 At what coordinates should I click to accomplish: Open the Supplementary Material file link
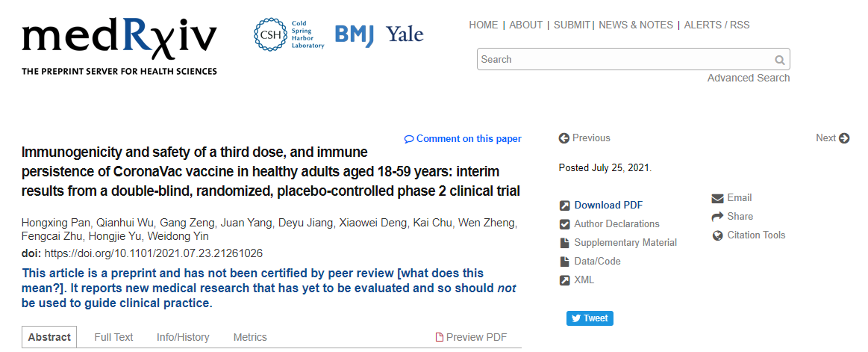pyautogui.click(x=625, y=243)
